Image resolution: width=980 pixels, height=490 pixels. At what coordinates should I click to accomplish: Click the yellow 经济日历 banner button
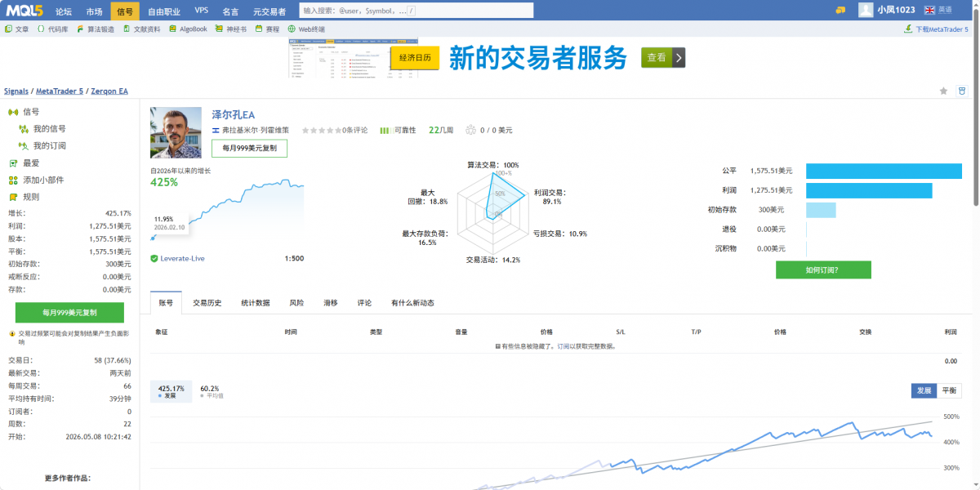pos(416,57)
